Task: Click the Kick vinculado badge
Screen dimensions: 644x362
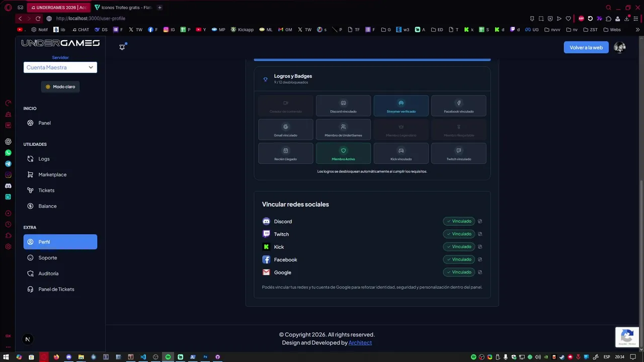Action: click(x=401, y=153)
